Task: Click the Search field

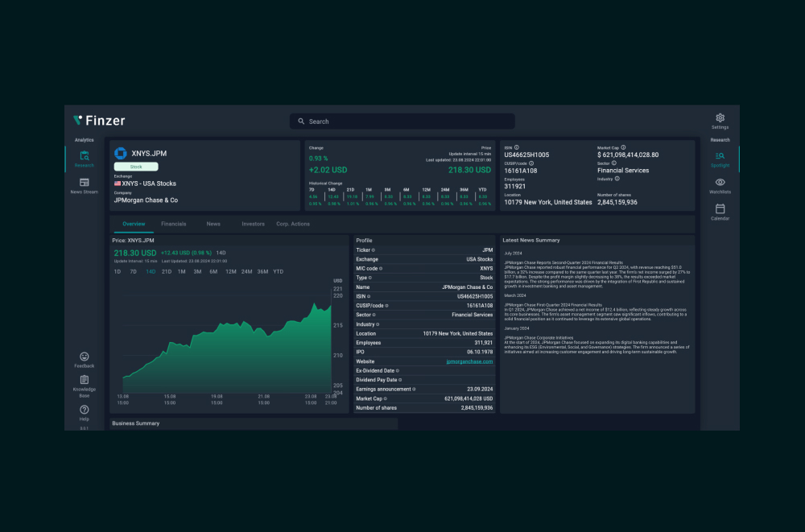Action: (x=402, y=120)
